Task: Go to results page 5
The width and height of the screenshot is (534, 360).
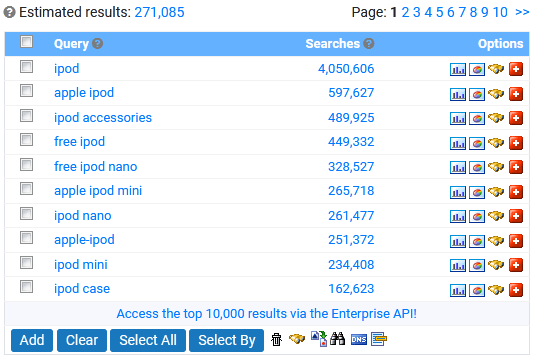Action: (x=440, y=12)
